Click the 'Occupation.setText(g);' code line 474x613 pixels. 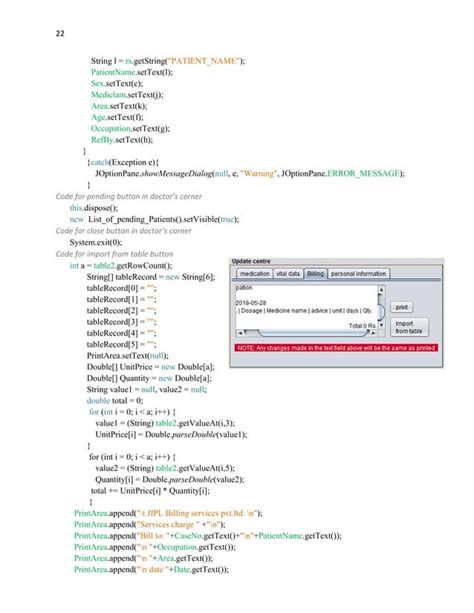click(130, 129)
